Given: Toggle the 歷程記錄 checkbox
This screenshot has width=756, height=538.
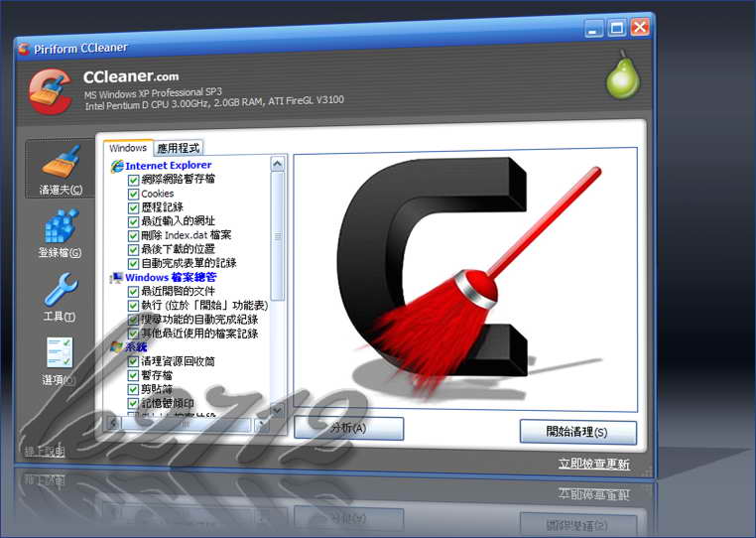Looking at the screenshot, I should click(133, 207).
